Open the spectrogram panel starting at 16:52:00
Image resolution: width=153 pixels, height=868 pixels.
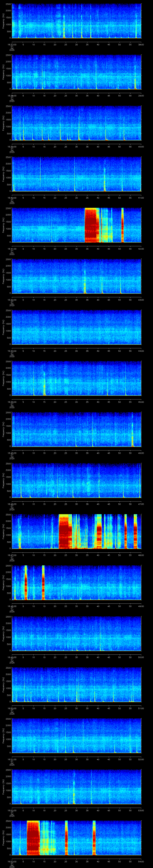(x=77, y=787)
